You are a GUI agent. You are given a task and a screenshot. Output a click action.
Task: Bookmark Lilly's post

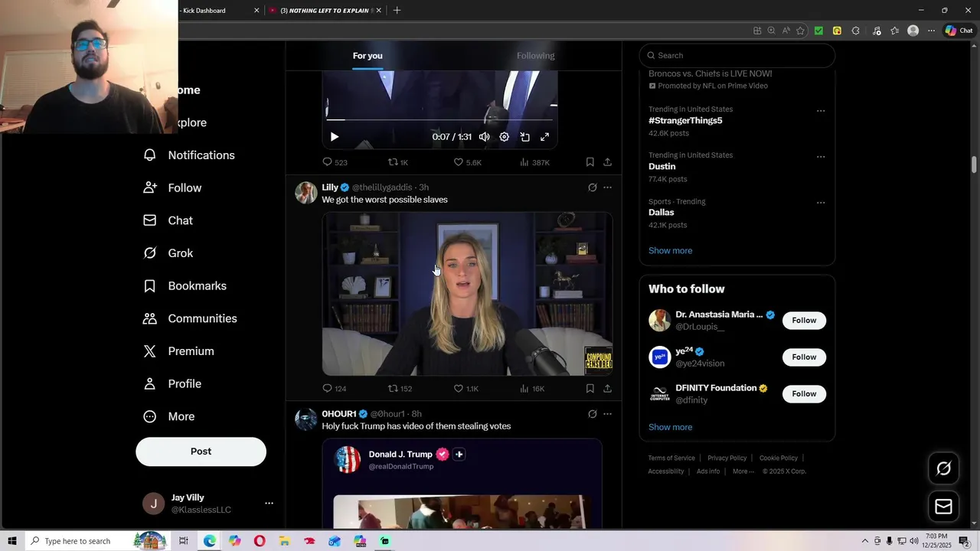[590, 389]
